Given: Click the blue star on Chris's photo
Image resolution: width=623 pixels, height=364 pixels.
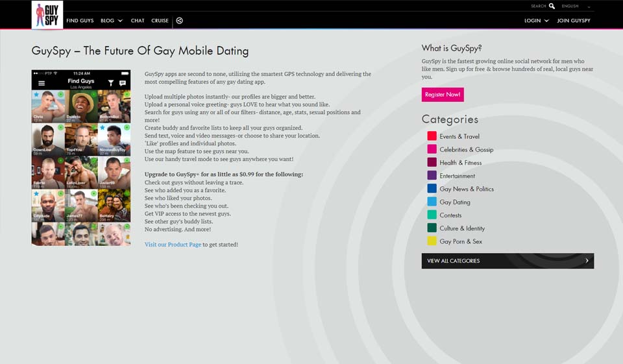Looking at the screenshot, I should tap(36, 95).
